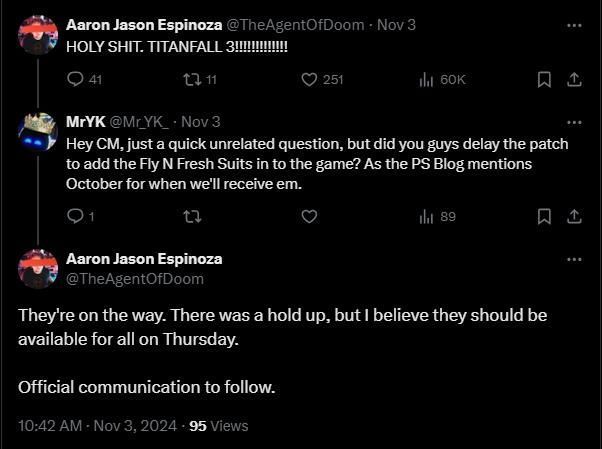Open the 10:42 AM Nov 3, 2024 timestamp
Screen dimensions: 602x449
[99, 425]
